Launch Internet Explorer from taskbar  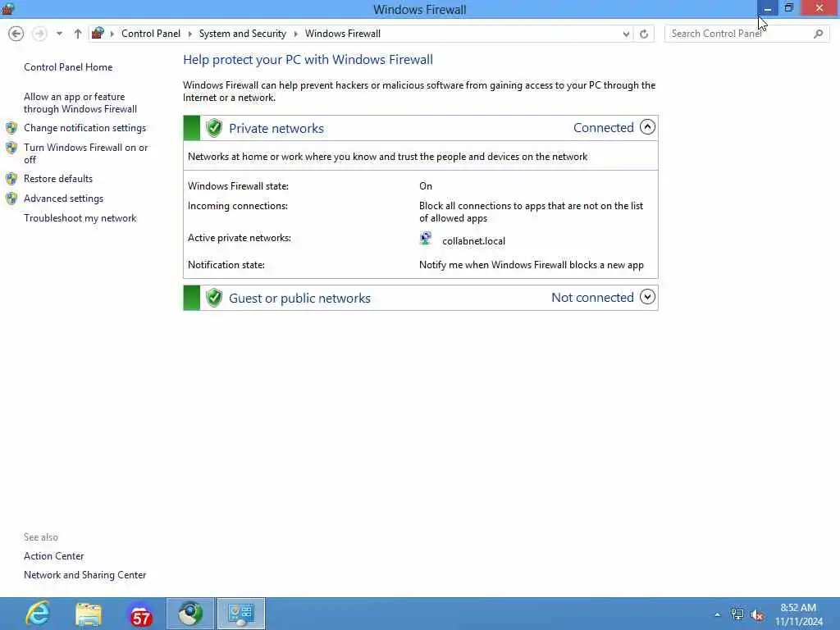(x=38, y=614)
